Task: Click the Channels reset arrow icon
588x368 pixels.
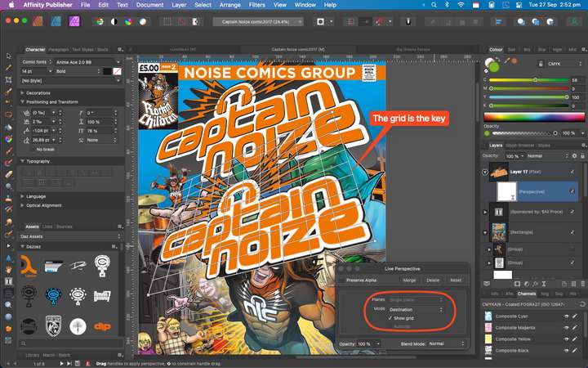Action: coord(581,303)
